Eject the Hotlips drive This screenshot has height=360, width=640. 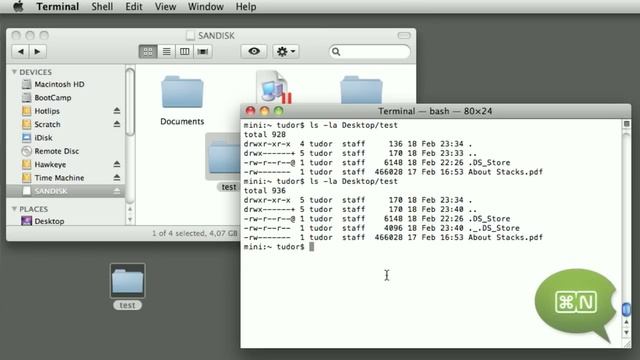117,111
